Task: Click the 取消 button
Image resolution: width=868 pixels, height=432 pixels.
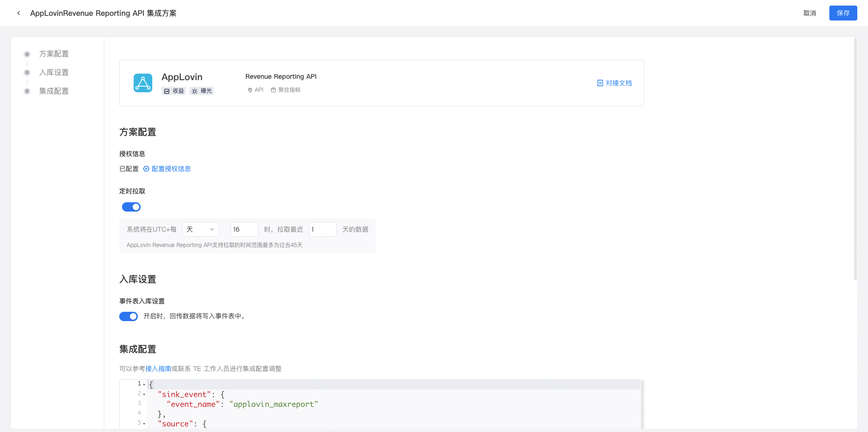Action: (x=810, y=13)
